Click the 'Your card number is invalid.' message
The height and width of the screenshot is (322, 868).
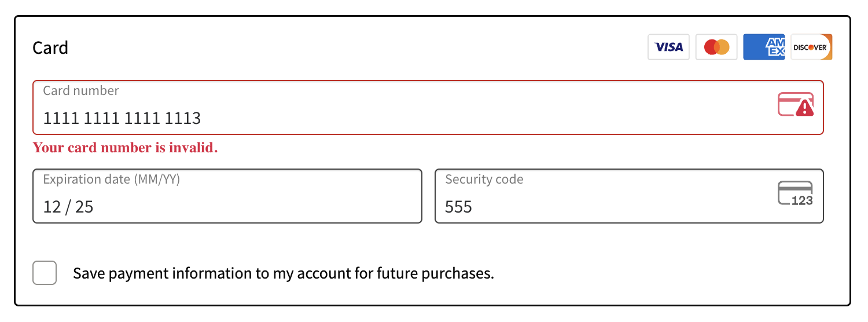click(125, 148)
